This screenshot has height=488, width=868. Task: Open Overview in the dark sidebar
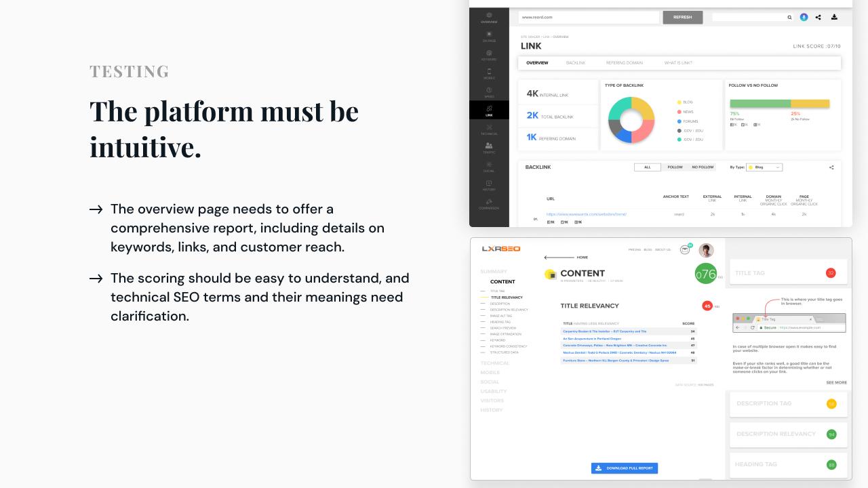pyautogui.click(x=489, y=18)
